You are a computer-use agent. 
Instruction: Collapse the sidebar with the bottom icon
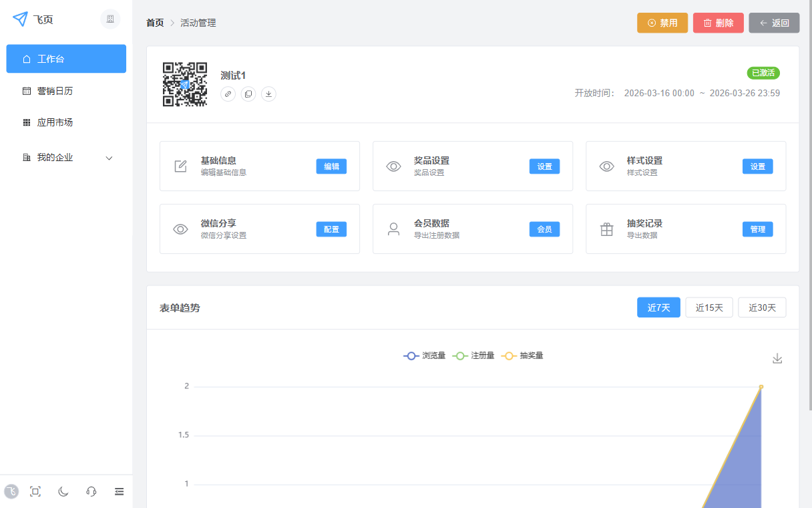[119, 491]
